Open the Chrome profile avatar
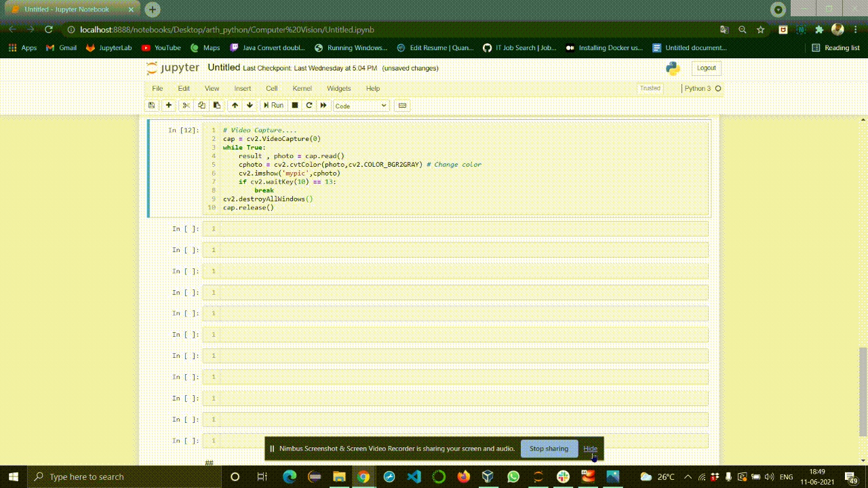Viewport: 868px width, 488px height. pyautogui.click(x=837, y=30)
